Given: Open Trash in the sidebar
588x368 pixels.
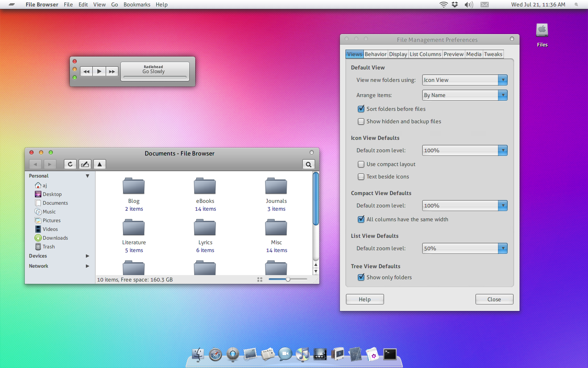Looking at the screenshot, I should point(45,247).
